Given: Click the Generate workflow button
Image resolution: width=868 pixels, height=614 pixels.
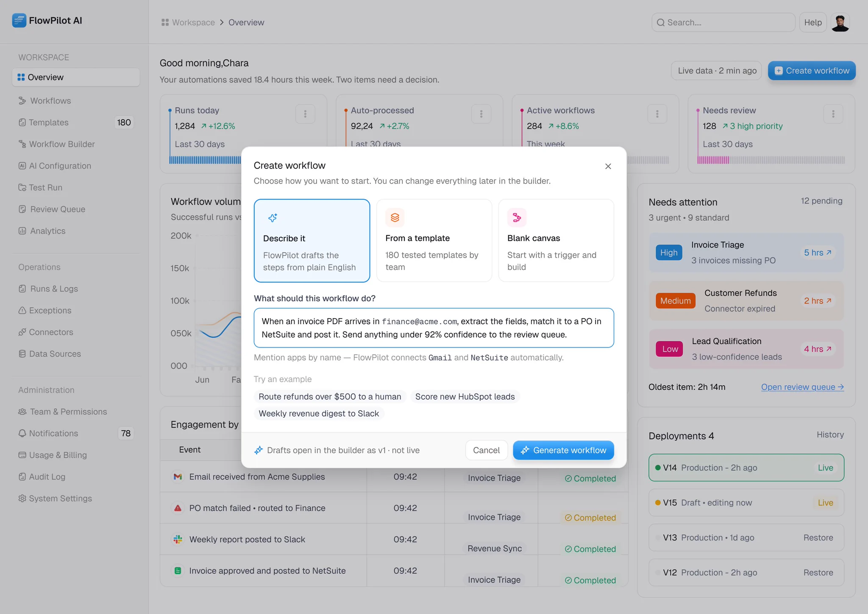Looking at the screenshot, I should click(x=563, y=450).
